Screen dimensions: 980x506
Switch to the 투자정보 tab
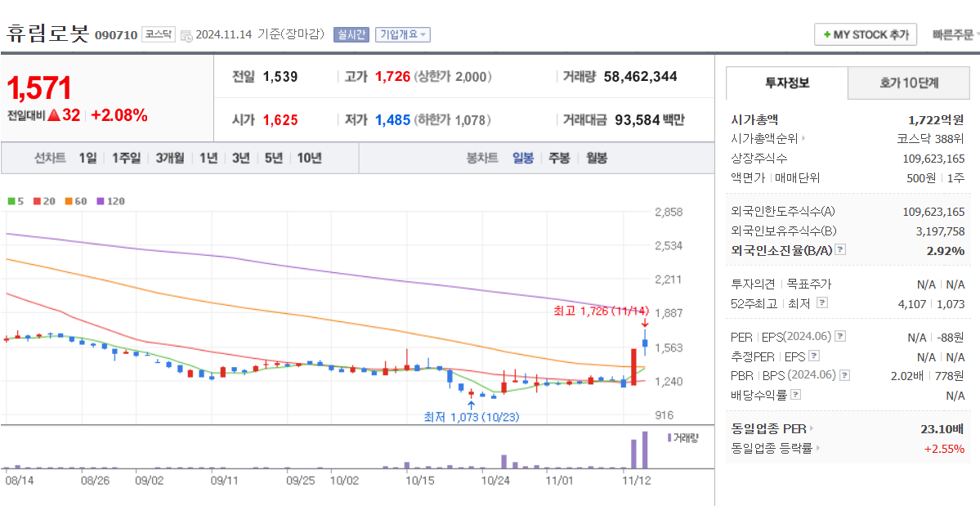pyautogui.click(x=787, y=83)
